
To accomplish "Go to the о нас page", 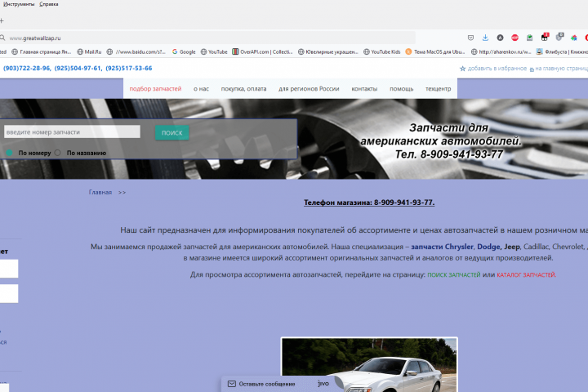I will tap(201, 89).
